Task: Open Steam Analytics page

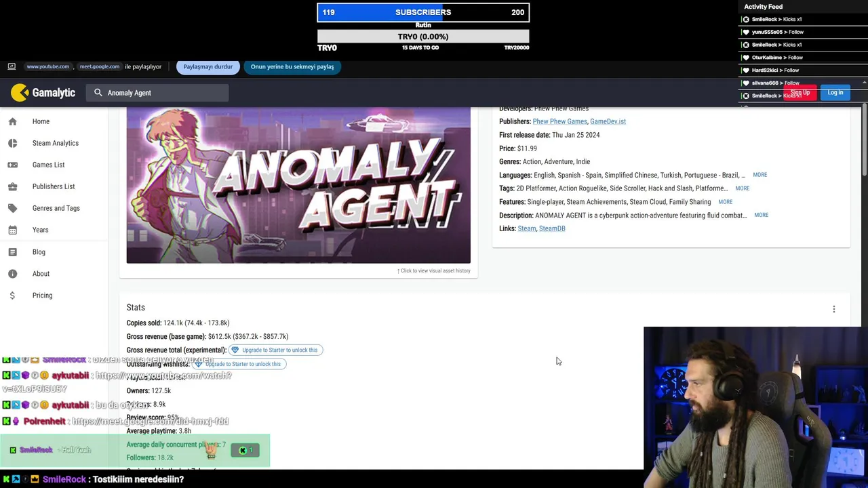Action: (56, 143)
